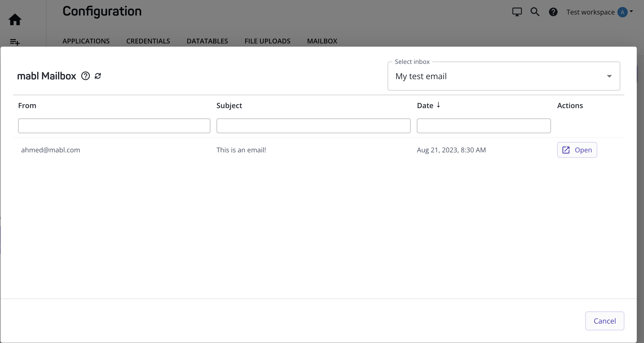This screenshot has height=343, width=644.
Task: Click the Subject filter input
Action: click(x=313, y=126)
